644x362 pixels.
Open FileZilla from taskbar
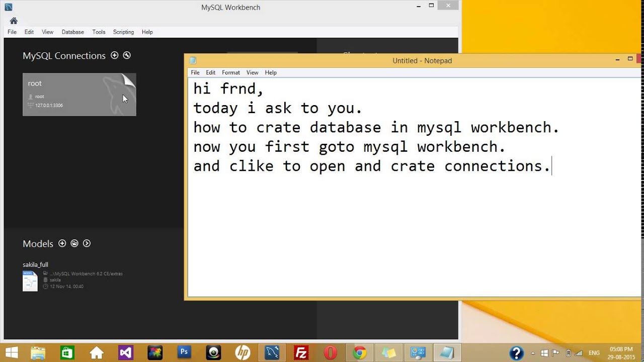pyautogui.click(x=301, y=352)
